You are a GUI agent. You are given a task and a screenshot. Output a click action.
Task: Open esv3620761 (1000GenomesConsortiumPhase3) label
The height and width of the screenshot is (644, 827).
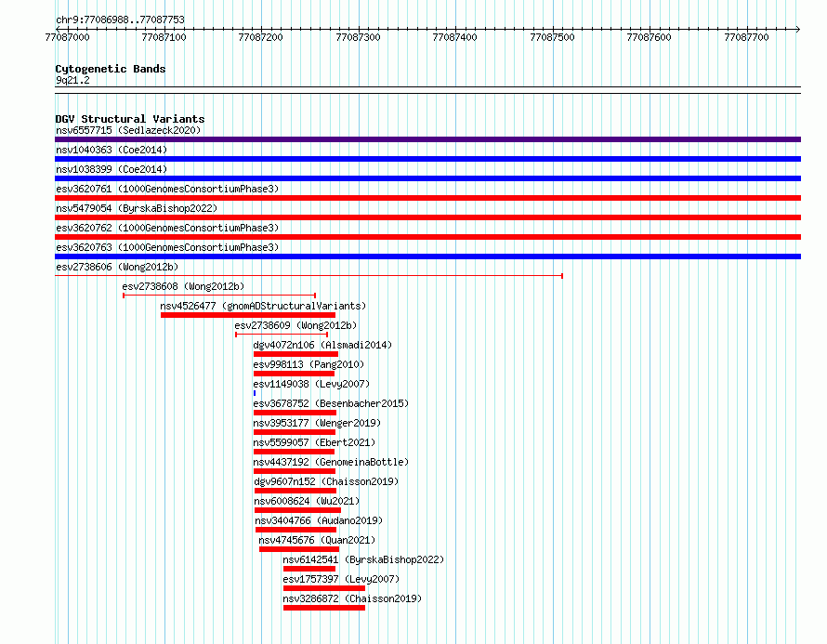click(167, 189)
